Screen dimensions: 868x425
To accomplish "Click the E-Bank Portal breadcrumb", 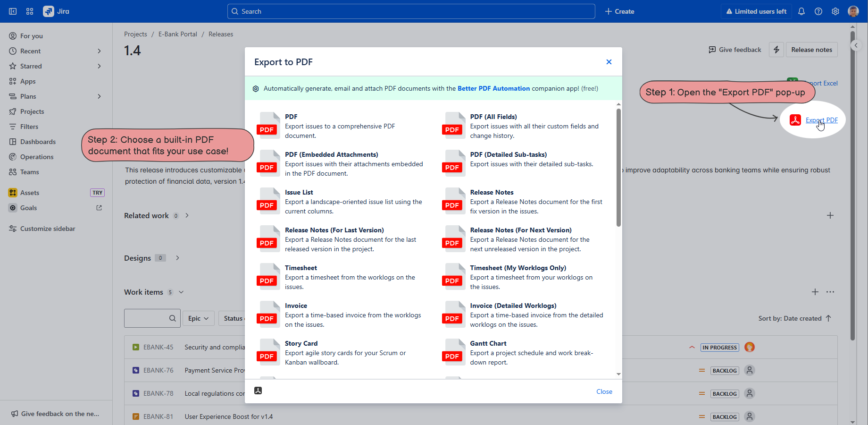I will pyautogui.click(x=178, y=34).
